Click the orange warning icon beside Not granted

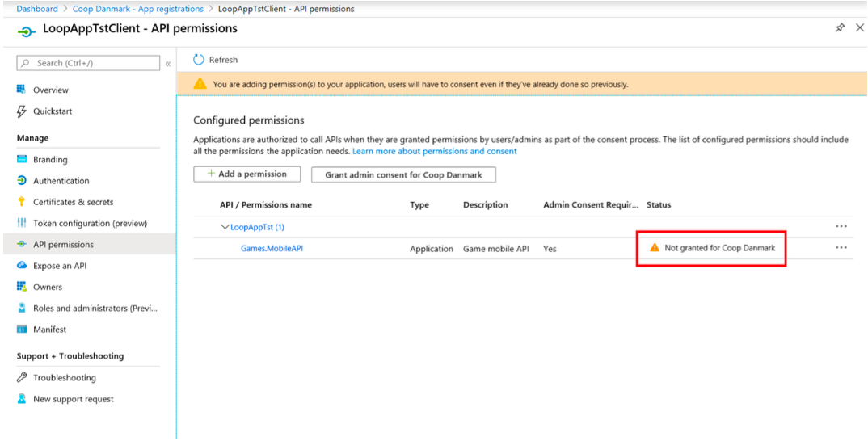tap(655, 247)
